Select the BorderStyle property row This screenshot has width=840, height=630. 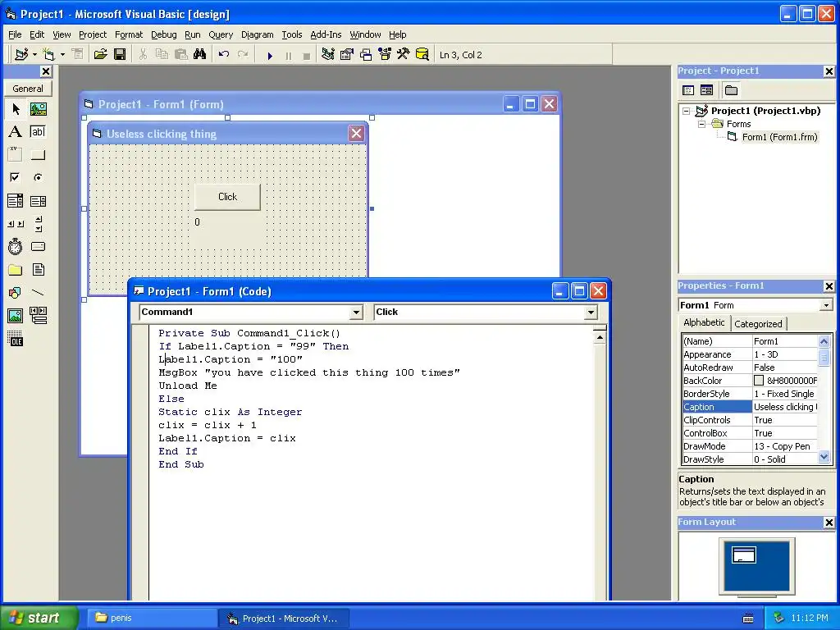(x=750, y=394)
